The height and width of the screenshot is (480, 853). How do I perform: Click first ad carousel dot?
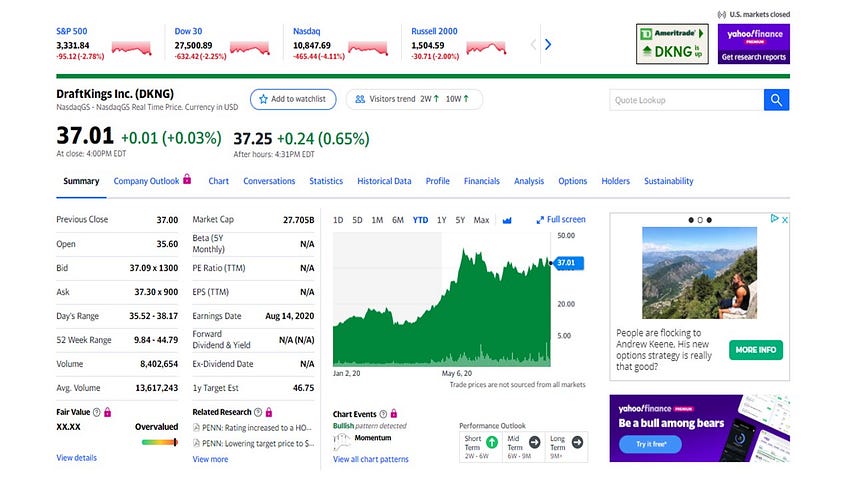click(691, 220)
